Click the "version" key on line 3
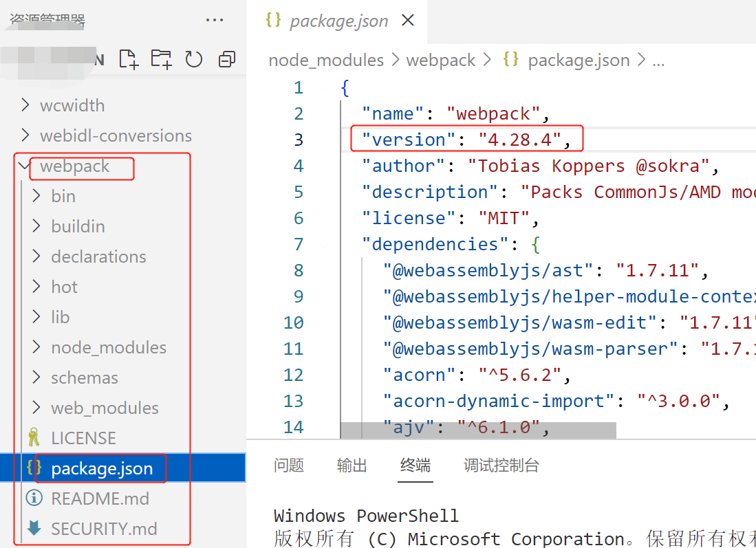 409,140
